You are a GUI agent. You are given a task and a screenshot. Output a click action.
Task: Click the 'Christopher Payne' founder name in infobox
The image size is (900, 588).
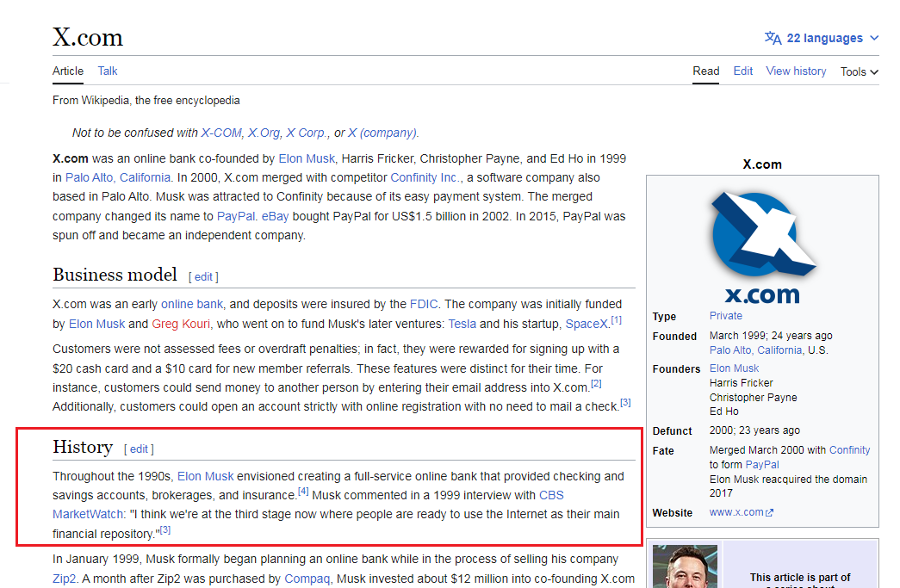[753, 398]
